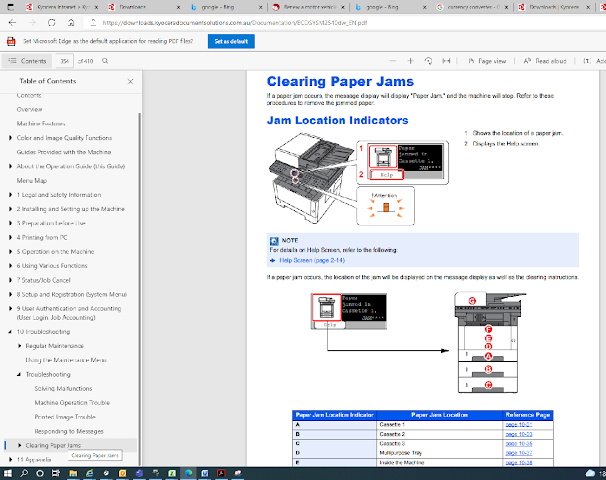Expand the 'Clearing Paper Jams' entry
Image resolution: width=606 pixels, height=480 pixels.
pyautogui.click(x=19, y=444)
